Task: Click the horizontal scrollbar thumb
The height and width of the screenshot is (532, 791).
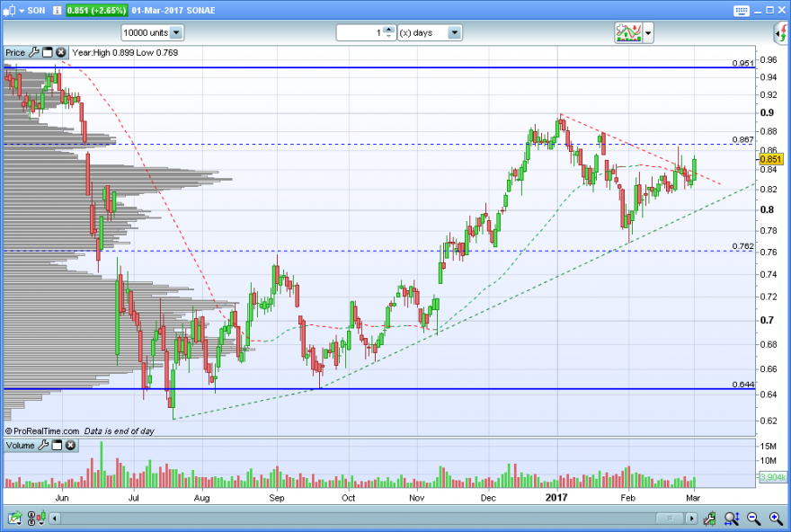Action: pos(670,519)
